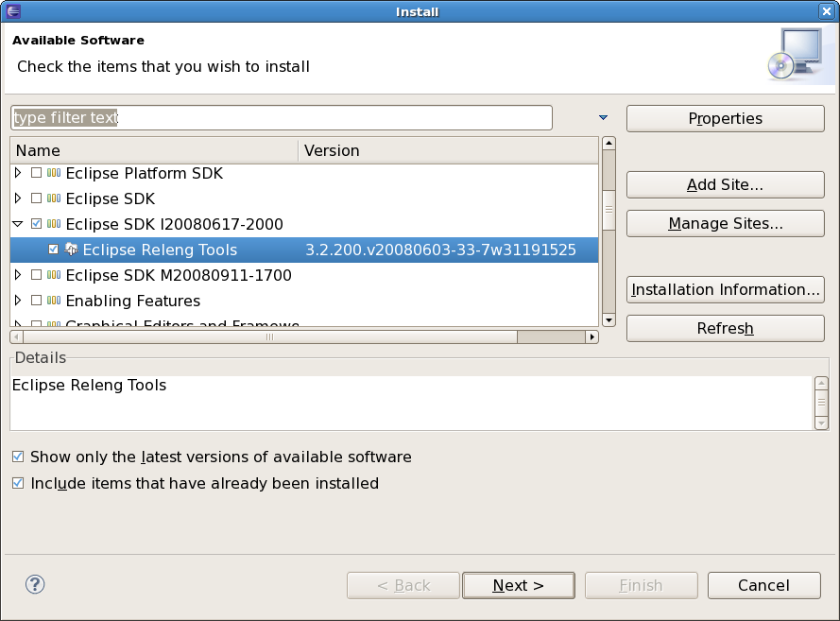Proceed with the Next > button
The image size is (840, 621).
coord(519,586)
